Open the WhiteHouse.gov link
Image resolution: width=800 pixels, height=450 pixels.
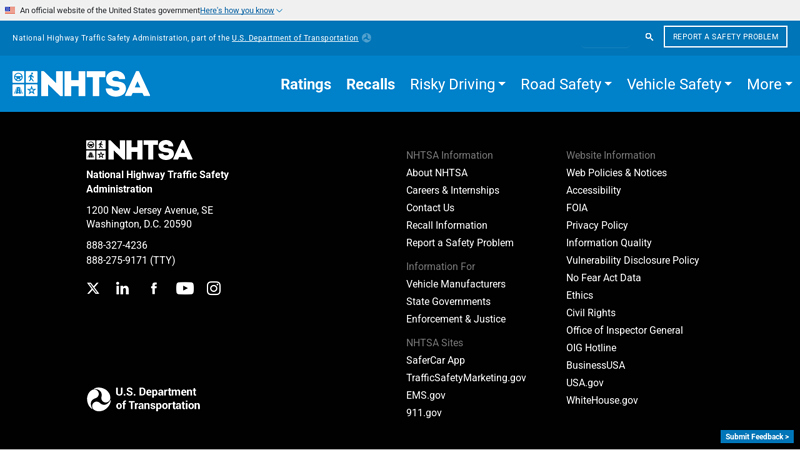pos(602,401)
